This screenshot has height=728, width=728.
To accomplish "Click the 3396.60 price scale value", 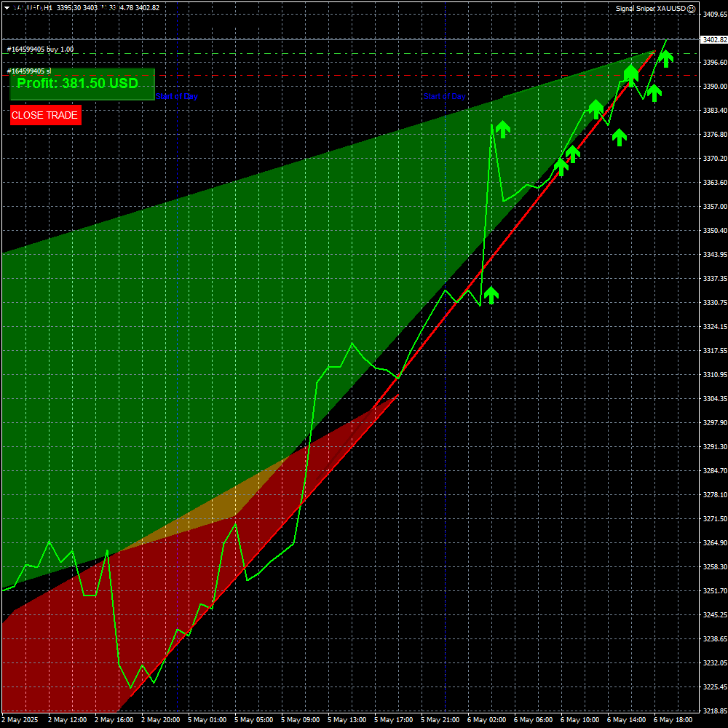I will (715, 62).
